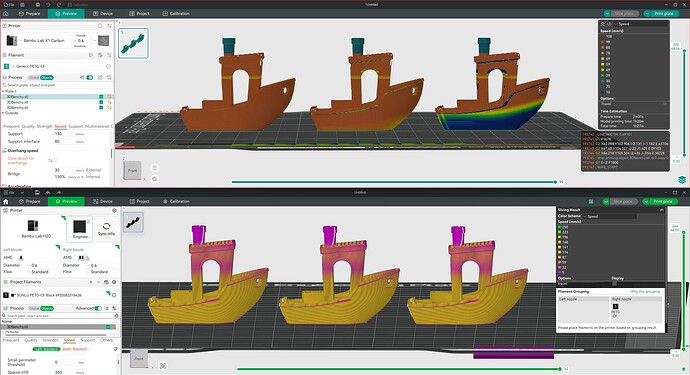Image resolution: width=690 pixels, height=375 pixels.
Task: Open the Left Nozzle Flow dropdown
Action: pyautogui.click(x=42, y=272)
